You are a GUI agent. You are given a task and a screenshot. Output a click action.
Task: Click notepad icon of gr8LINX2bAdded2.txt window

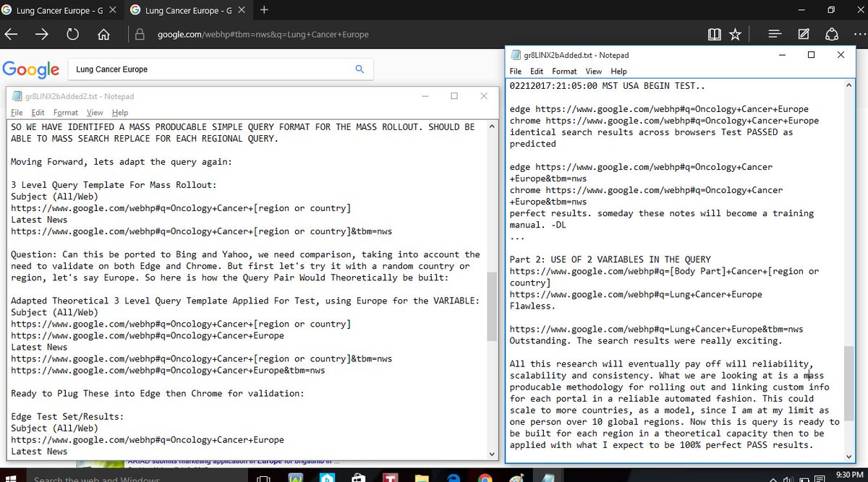pyautogui.click(x=16, y=96)
